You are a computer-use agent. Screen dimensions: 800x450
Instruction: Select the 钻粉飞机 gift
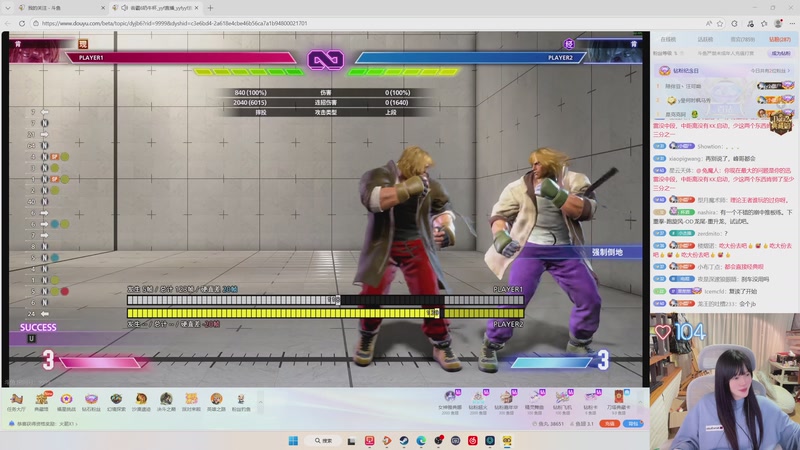coord(563,402)
